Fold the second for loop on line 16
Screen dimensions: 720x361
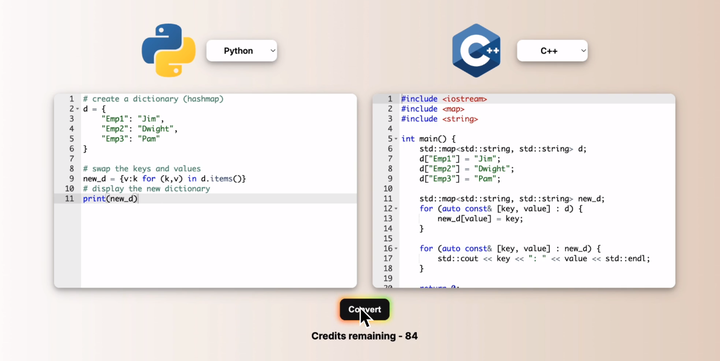point(396,248)
